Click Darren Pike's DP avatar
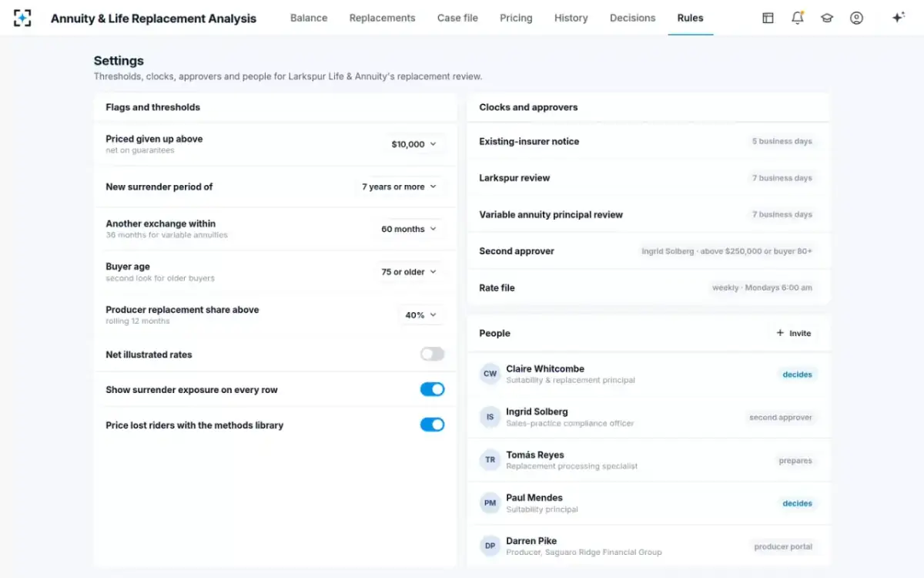The width and height of the screenshot is (924, 578). pos(490,546)
